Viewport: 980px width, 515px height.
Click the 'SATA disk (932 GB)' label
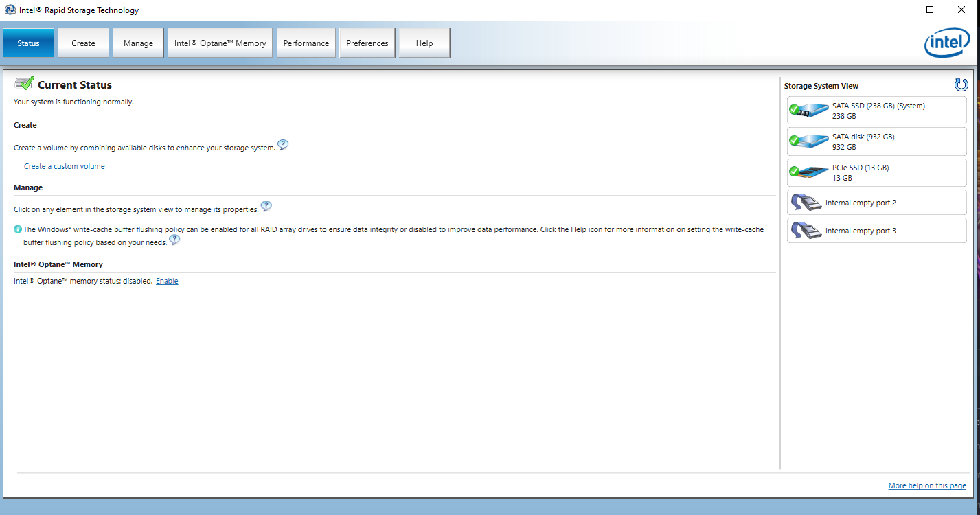863,137
